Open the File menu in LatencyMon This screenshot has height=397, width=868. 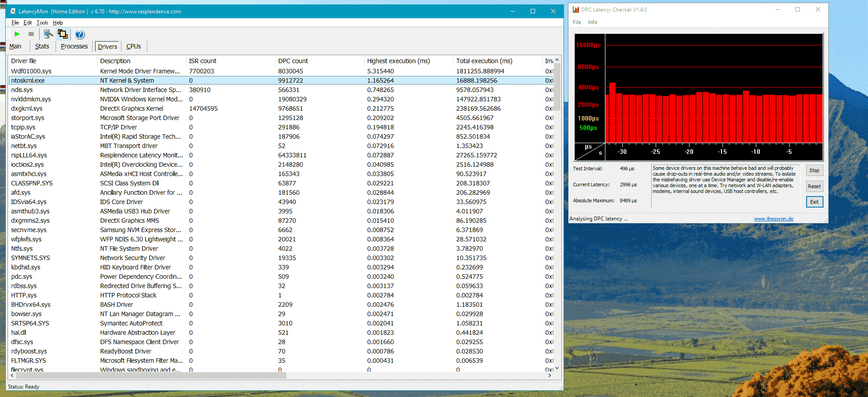pos(15,23)
